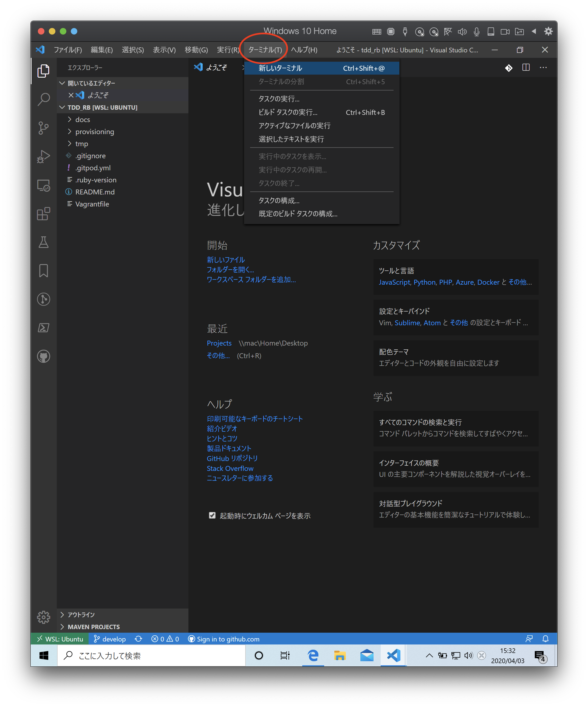Viewport: 588px width, 707px height.
Task: Open the Extensions view icon
Action: click(x=43, y=214)
